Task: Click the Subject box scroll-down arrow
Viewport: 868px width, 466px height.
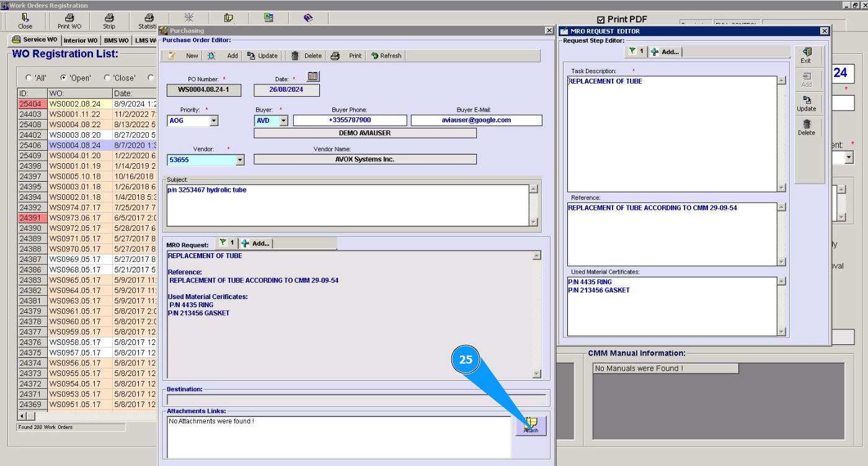Action: click(533, 222)
